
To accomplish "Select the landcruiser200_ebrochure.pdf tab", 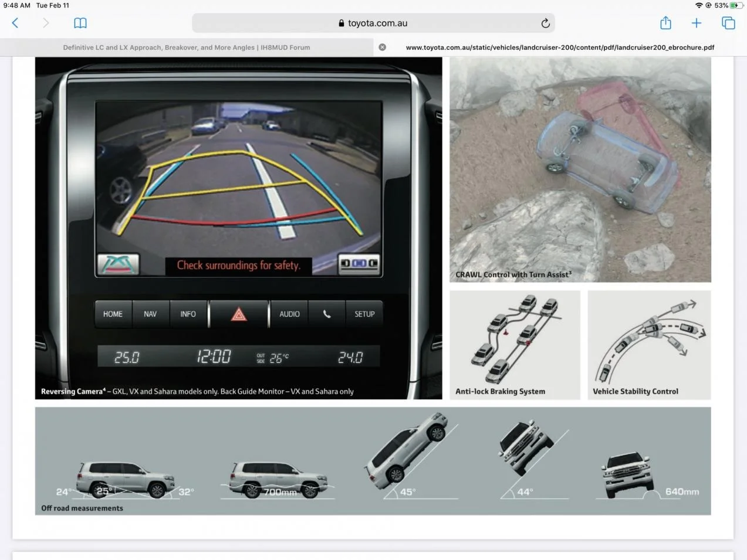I will [x=560, y=47].
